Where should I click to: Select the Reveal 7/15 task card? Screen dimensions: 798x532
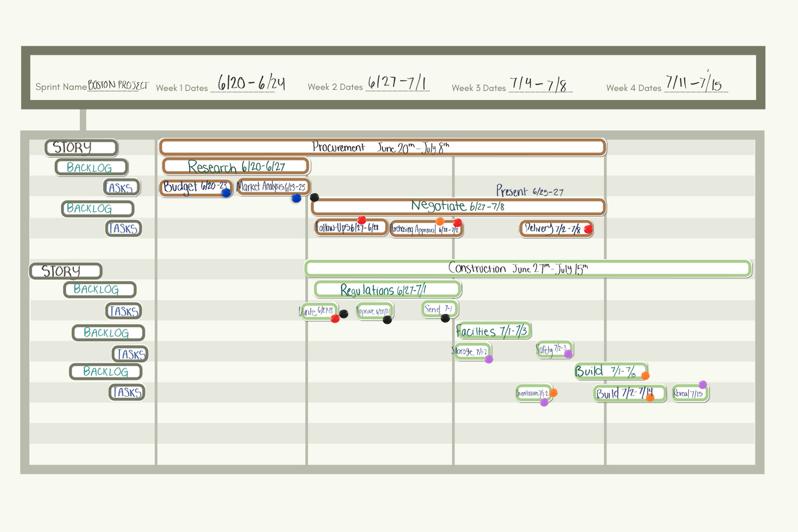(x=690, y=394)
